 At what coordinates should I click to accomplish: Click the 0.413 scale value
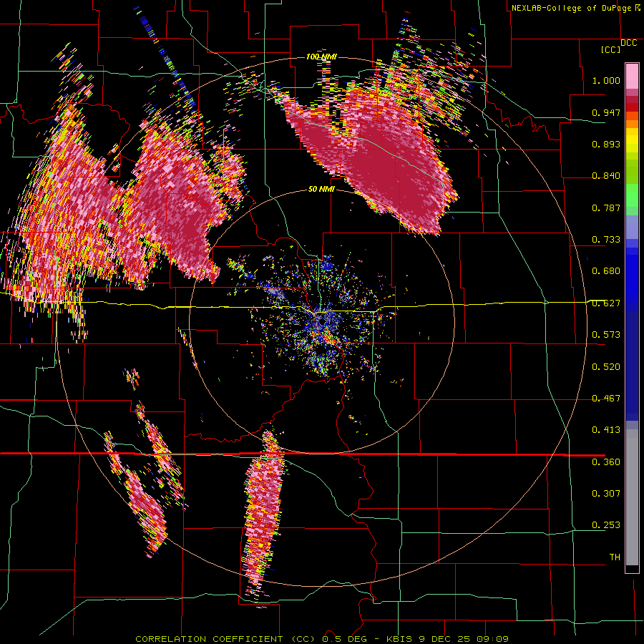click(x=606, y=430)
